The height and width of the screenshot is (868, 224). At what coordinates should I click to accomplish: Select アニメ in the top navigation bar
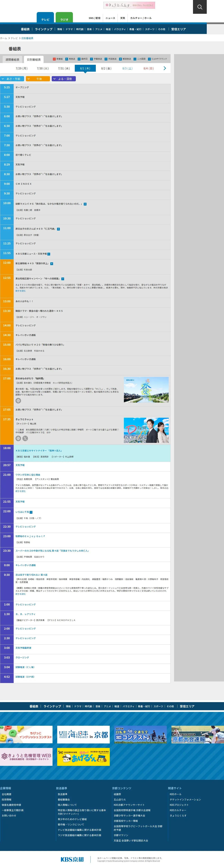(99, 29)
